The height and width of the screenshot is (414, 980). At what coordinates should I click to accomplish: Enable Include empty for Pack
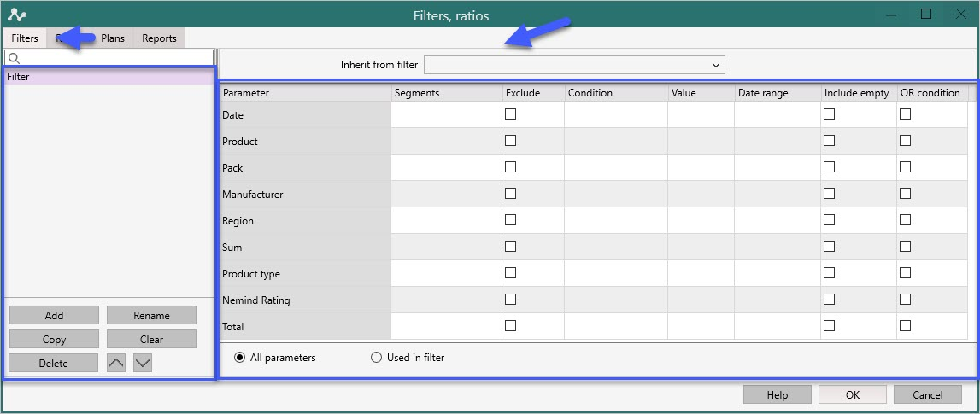[829, 167]
